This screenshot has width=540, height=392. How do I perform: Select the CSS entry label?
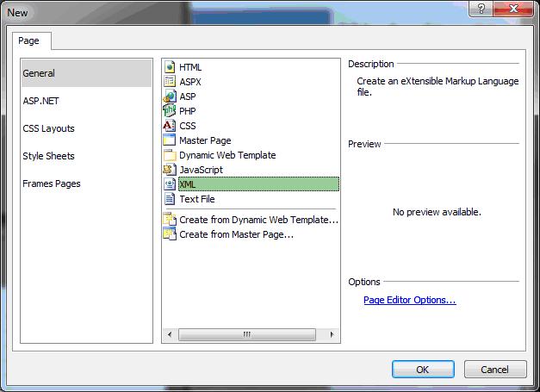[x=188, y=126]
